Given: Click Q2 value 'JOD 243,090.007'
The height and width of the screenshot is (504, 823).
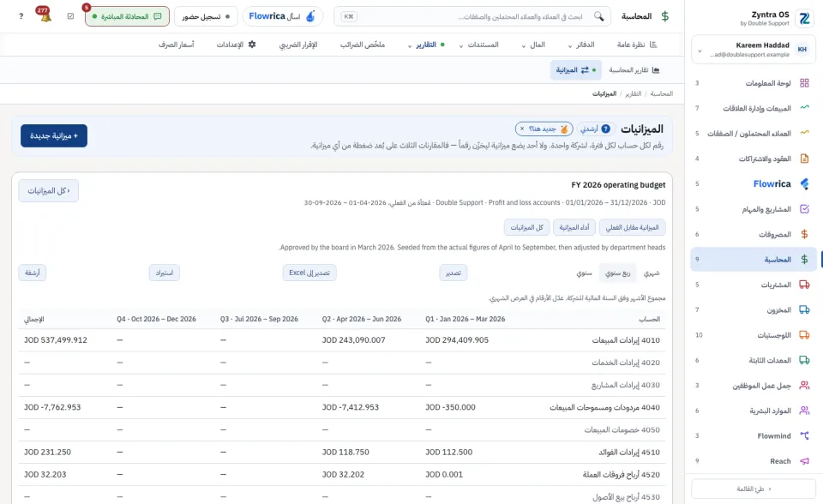Looking at the screenshot, I should tap(354, 340).
